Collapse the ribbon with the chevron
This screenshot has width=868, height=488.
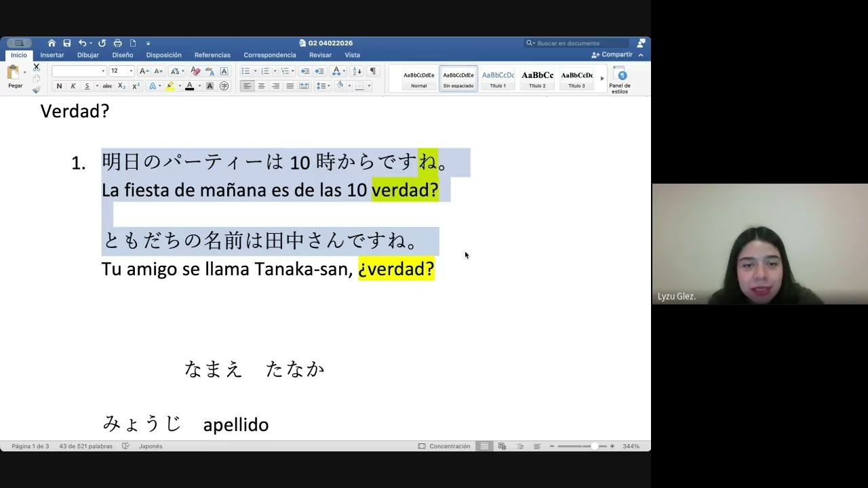coord(641,55)
